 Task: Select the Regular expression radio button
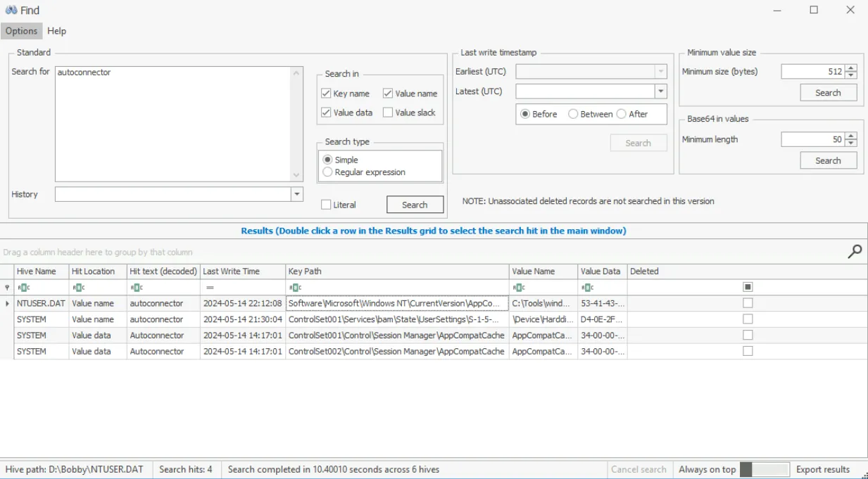click(327, 172)
